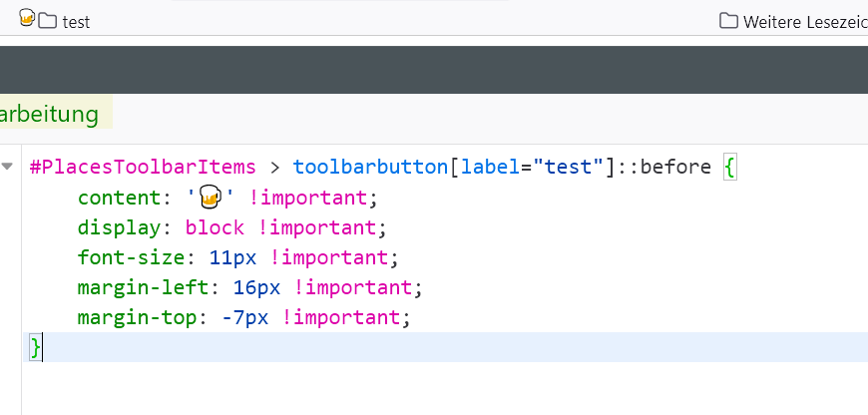
Task: Click the ::before pseudo-element text
Action: coord(664,167)
